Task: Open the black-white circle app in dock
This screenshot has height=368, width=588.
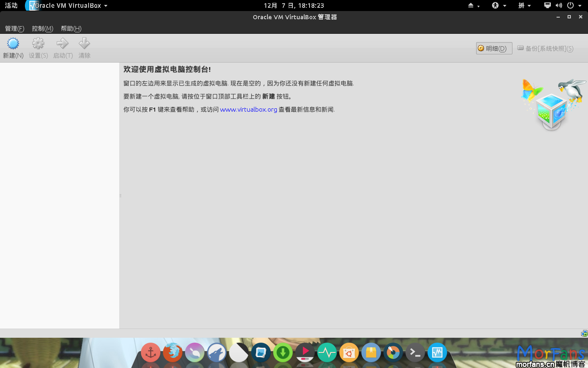Action: tap(239, 352)
